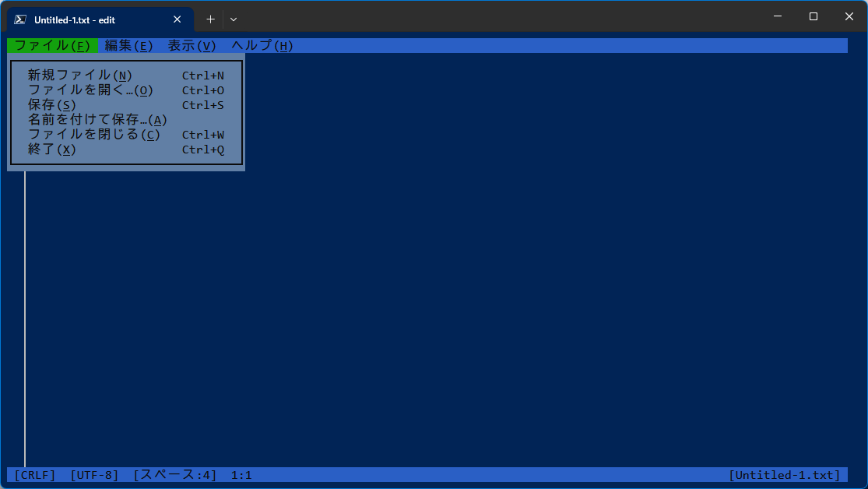Open the 表示(V) menu
Viewport: 868px width, 489px height.
click(192, 45)
